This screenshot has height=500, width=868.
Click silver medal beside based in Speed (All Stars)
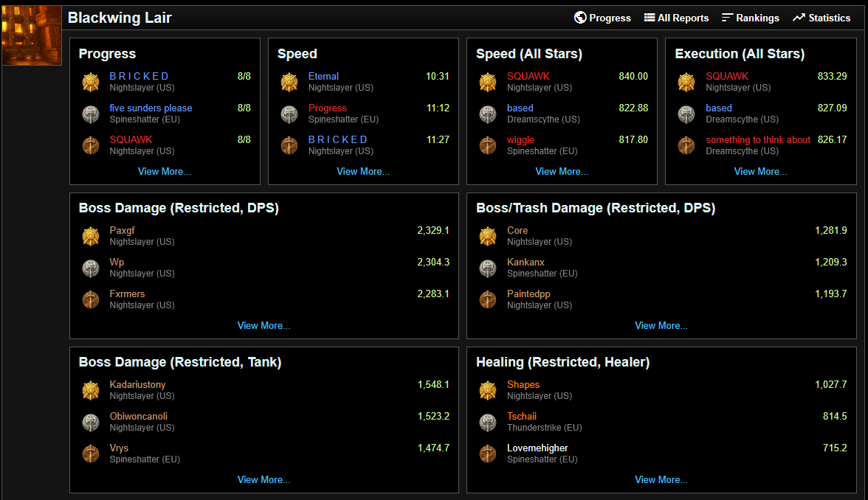489,114
